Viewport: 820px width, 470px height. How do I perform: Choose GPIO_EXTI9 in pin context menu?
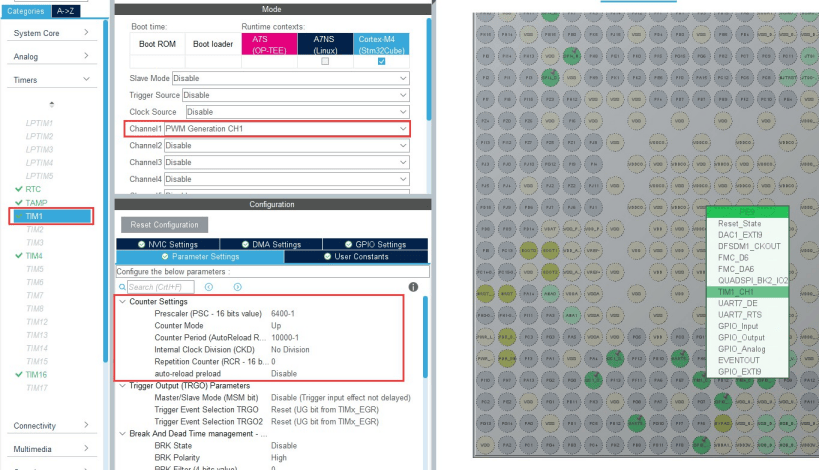point(739,372)
